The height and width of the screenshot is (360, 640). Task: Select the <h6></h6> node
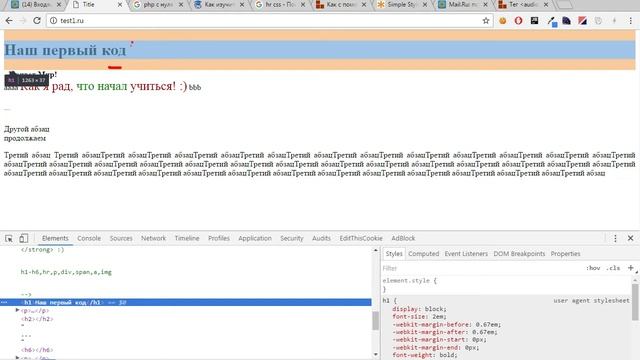pyautogui.click(x=37, y=350)
